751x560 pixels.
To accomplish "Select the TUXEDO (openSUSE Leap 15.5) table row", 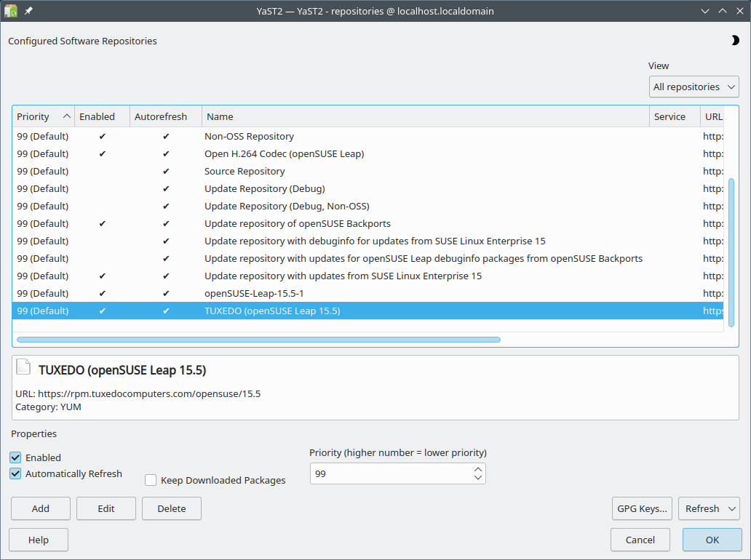I will (367, 311).
